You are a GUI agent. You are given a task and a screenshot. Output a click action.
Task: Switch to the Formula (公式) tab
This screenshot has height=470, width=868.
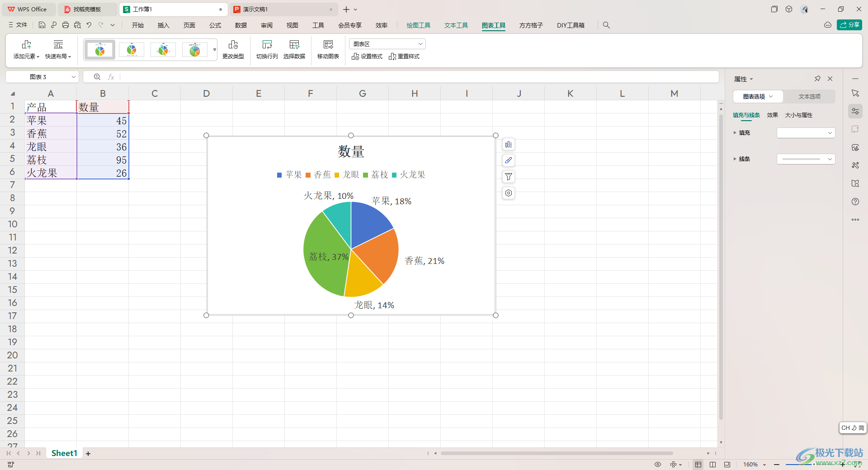click(215, 25)
